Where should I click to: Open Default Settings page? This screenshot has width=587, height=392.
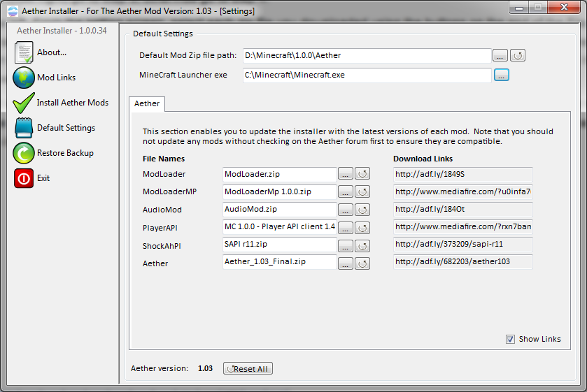(x=66, y=128)
